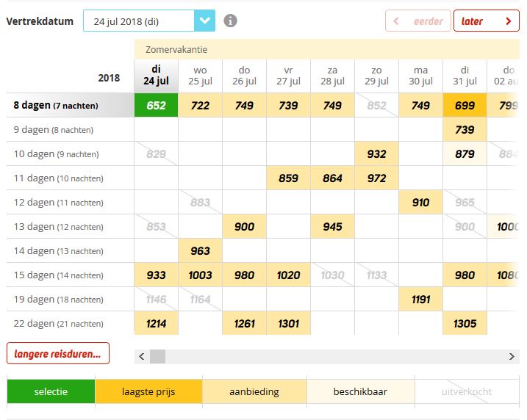Choose price 749 for 30 jul
Viewport: 527px width, 420px height.
(x=421, y=105)
